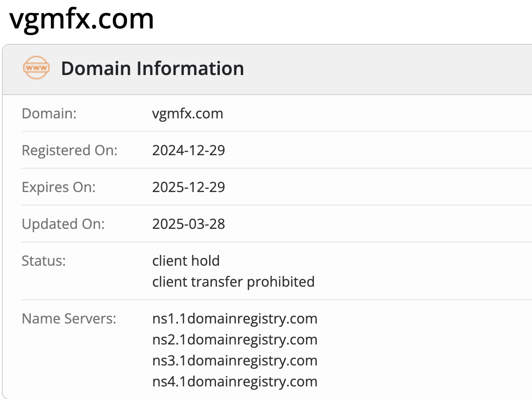Click name server ns3.1domainregistry.com
This screenshot has width=532, height=399.
[235, 361]
